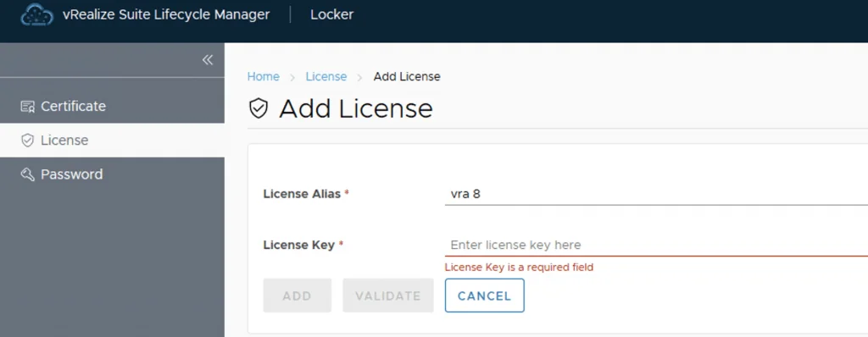Click the License Key required error message

click(x=520, y=268)
